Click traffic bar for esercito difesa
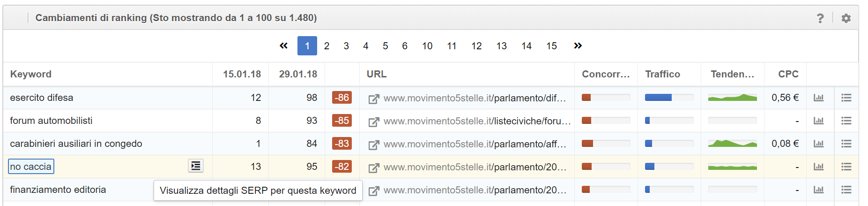The width and height of the screenshot is (868, 206). click(x=669, y=98)
